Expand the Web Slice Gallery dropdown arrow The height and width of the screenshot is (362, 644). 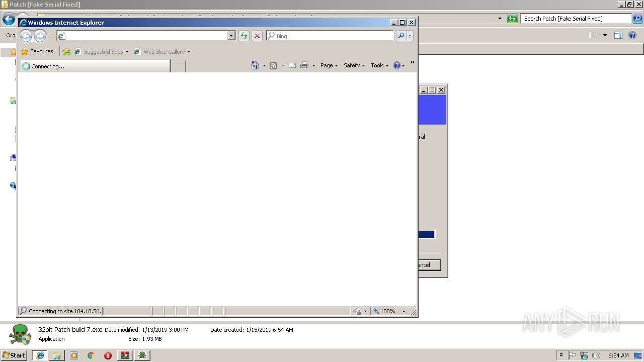[x=189, y=52]
